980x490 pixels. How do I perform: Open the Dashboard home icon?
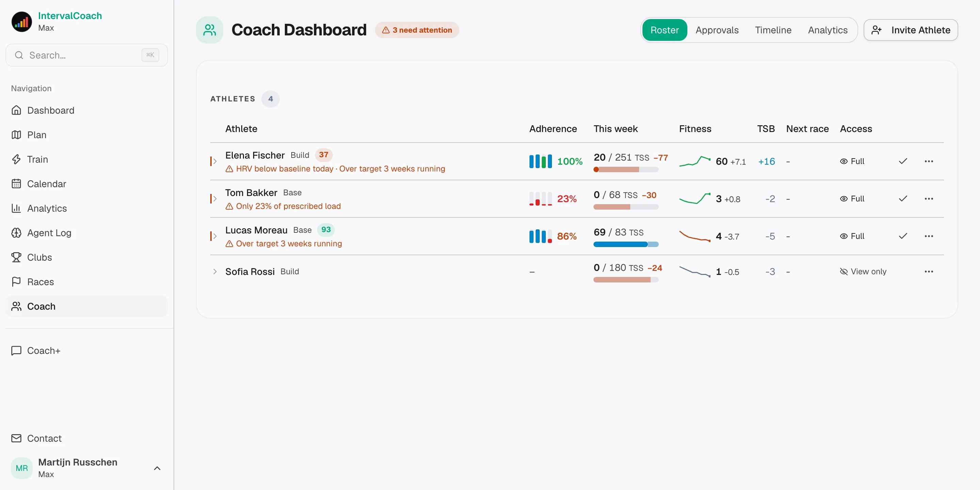(16, 110)
